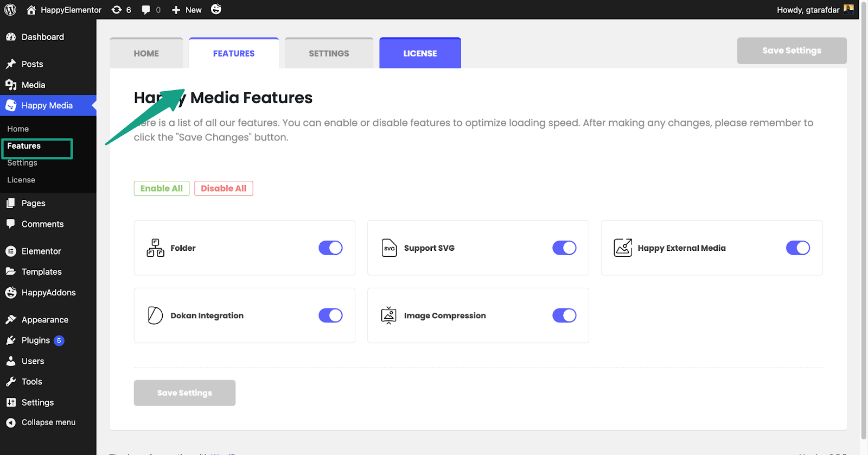
Task: Toggle the Folder feature switch
Action: (330, 248)
